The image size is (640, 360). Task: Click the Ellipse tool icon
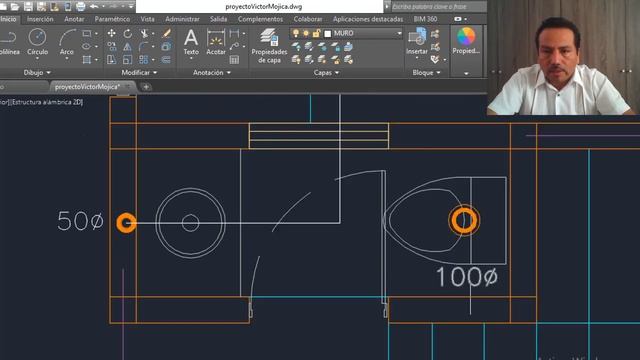point(87,47)
